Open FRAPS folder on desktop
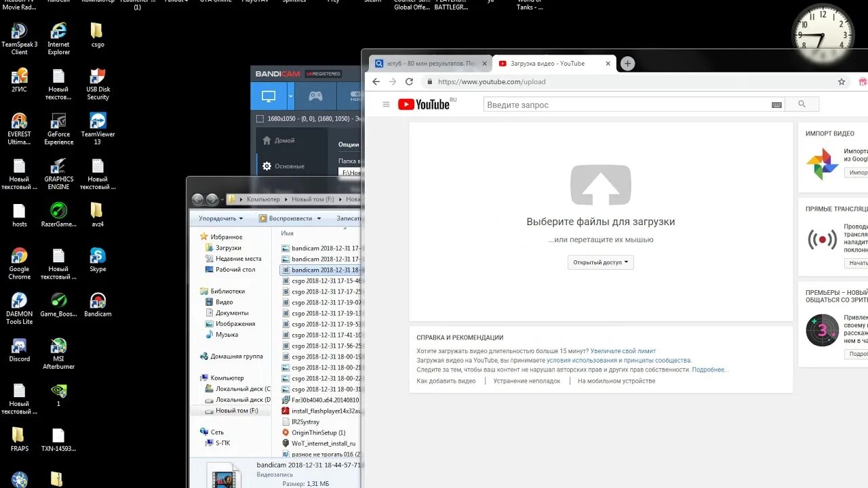This screenshot has height=488, width=868. [20, 439]
